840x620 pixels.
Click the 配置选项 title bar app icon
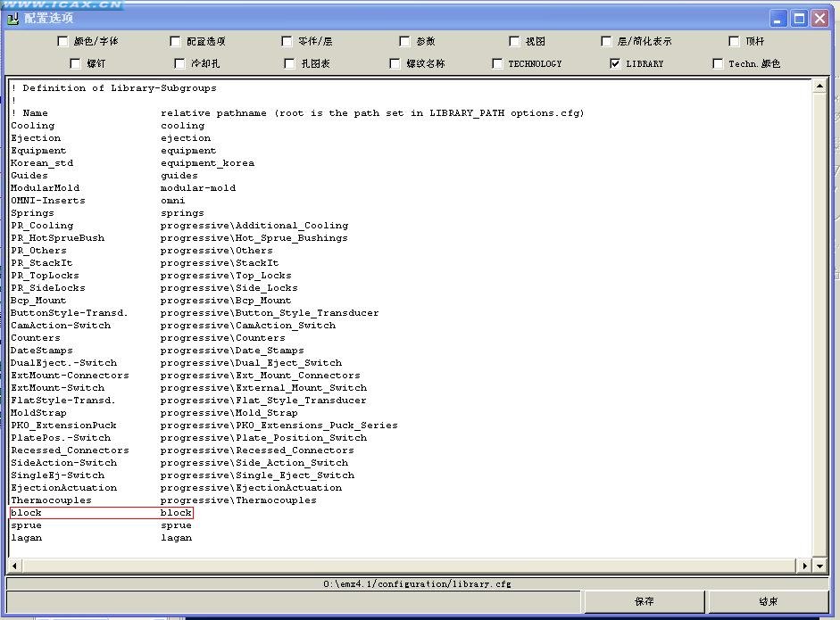(12, 18)
